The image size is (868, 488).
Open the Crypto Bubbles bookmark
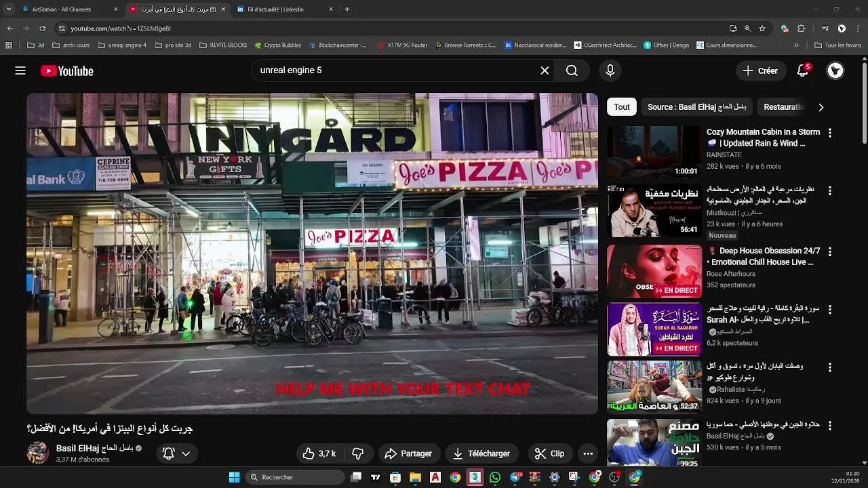(277, 45)
